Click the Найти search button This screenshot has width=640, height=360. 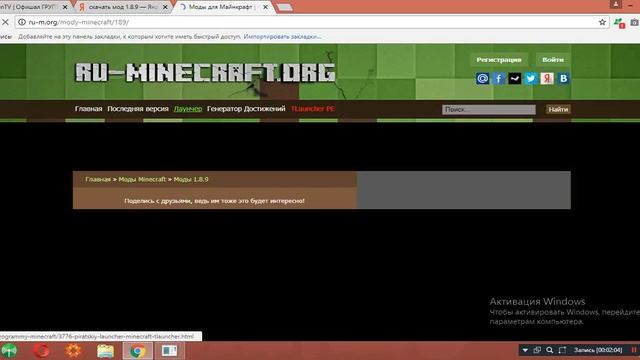click(x=558, y=109)
